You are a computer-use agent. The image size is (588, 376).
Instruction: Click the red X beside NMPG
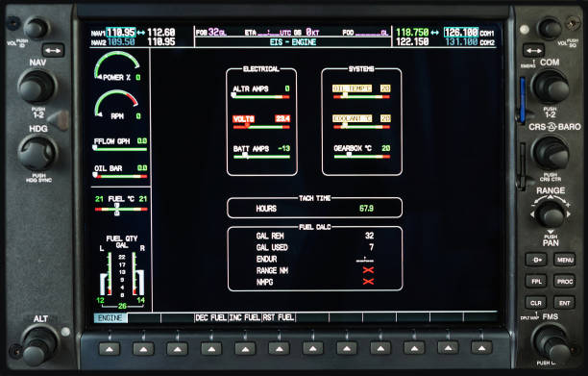[368, 282]
